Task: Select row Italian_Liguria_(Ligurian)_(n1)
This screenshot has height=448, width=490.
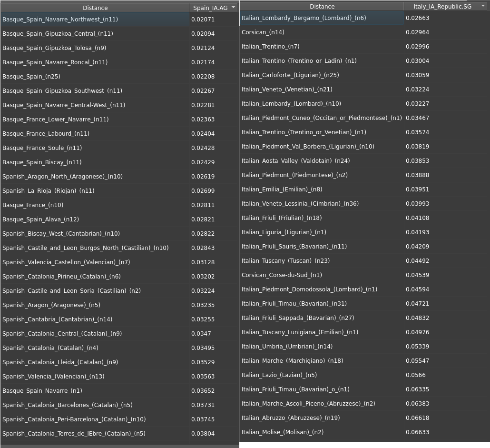Action: click(x=364, y=232)
